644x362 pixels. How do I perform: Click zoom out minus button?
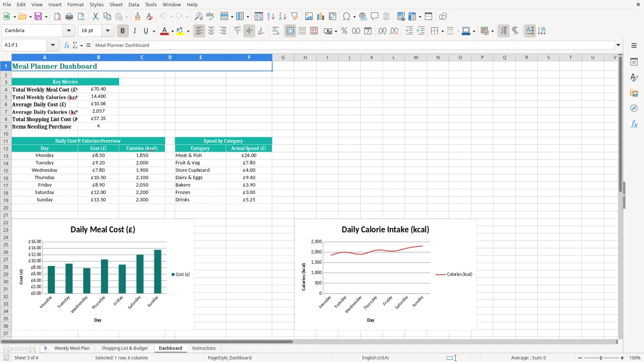click(x=580, y=358)
